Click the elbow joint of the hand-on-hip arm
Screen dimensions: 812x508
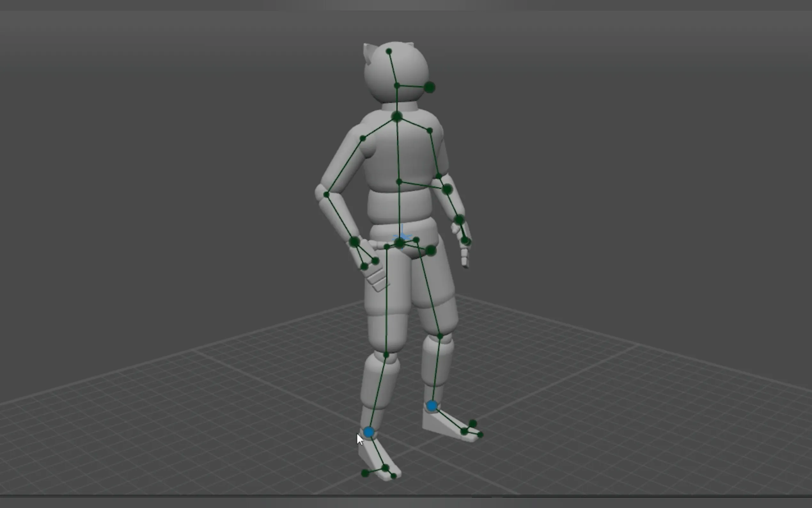click(x=326, y=194)
